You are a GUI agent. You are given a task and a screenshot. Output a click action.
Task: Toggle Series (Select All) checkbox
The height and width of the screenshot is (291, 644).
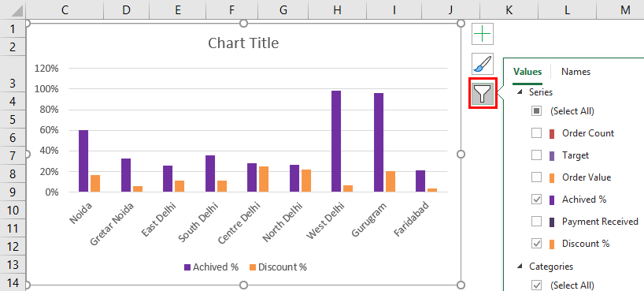click(536, 110)
